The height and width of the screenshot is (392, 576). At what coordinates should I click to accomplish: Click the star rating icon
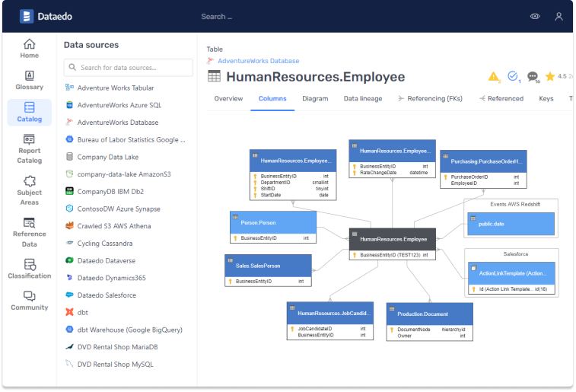pyautogui.click(x=549, y=77)
